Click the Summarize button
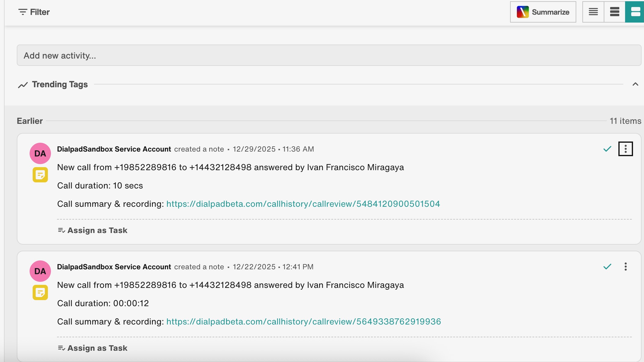Screen dimensions: 644x362 [x=543, y=12]
